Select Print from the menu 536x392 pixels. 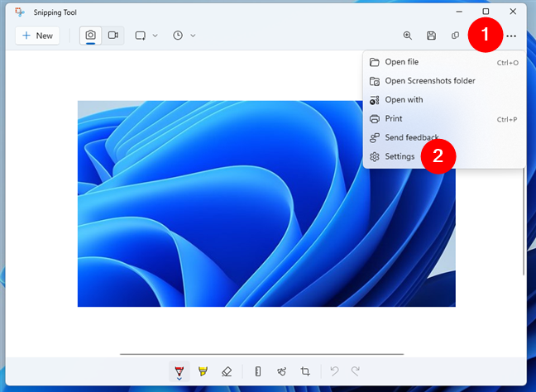coord(394,119)
